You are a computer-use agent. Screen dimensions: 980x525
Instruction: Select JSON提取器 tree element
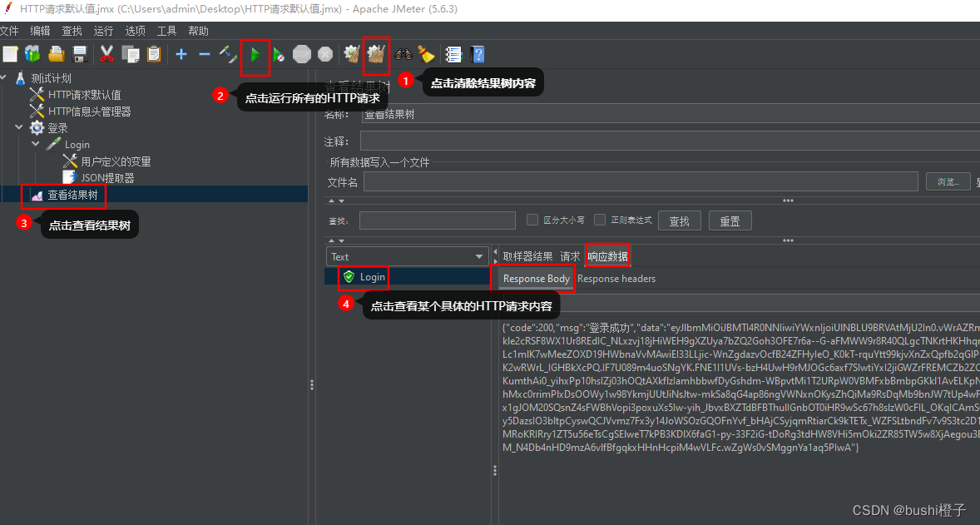click(x=107, y=178)
